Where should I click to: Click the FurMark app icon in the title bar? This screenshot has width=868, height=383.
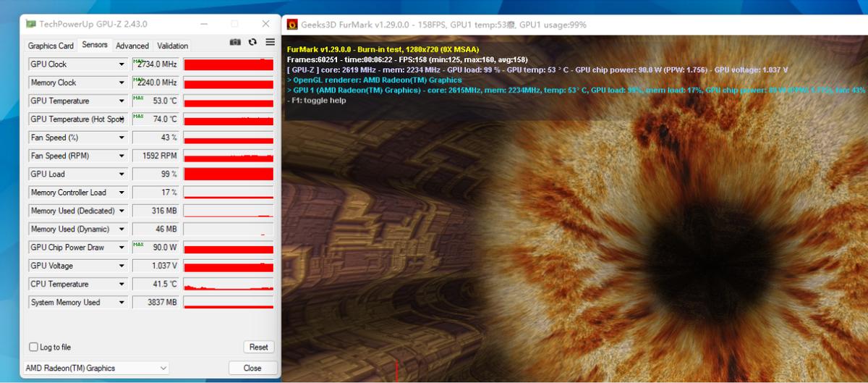coord(292,25)
